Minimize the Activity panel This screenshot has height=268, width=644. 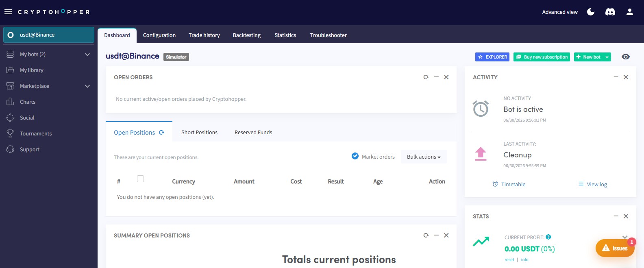coord(616,77)
